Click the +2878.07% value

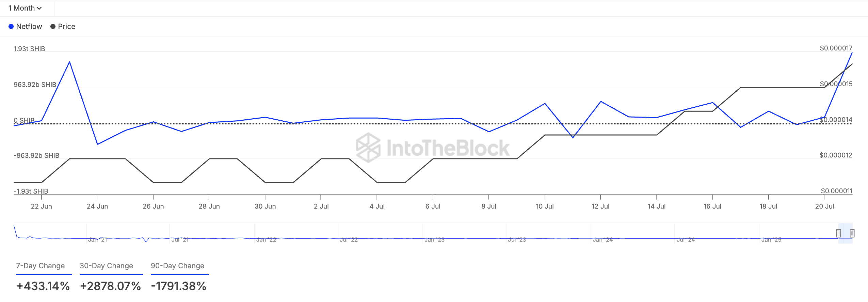click(x=110, y=285)
